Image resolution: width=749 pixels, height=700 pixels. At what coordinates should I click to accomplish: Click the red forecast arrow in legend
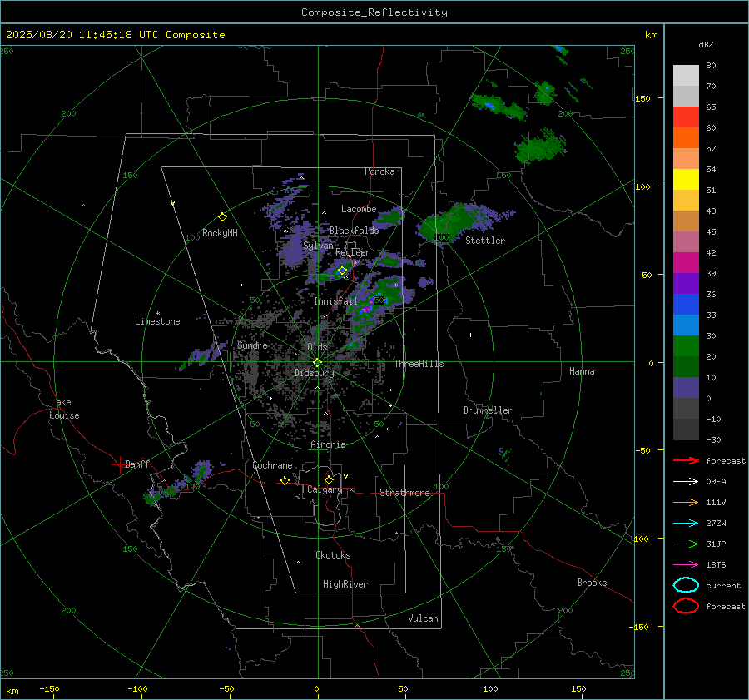(x=686, y=460)
